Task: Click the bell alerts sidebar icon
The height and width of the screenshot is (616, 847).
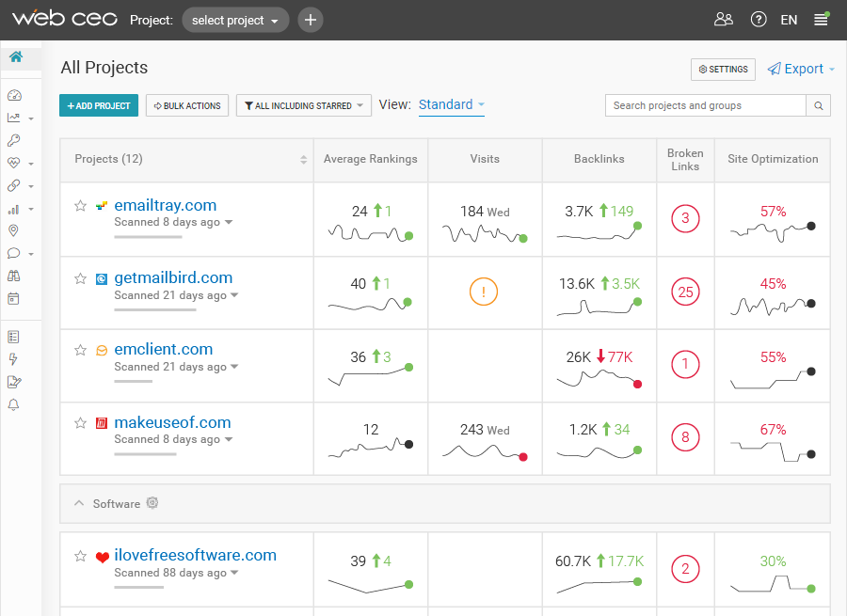Action: [x=13, y=405]
